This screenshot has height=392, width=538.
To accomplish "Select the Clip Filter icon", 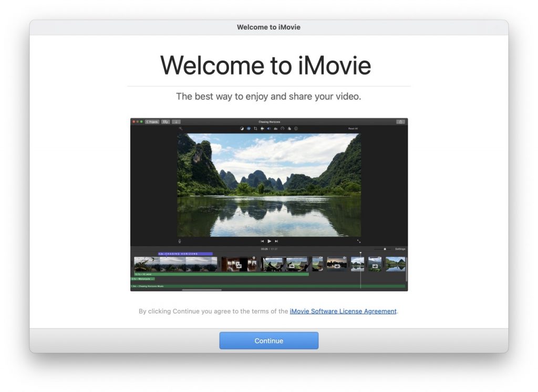I will pyautogui.click(x=289, y=128).
